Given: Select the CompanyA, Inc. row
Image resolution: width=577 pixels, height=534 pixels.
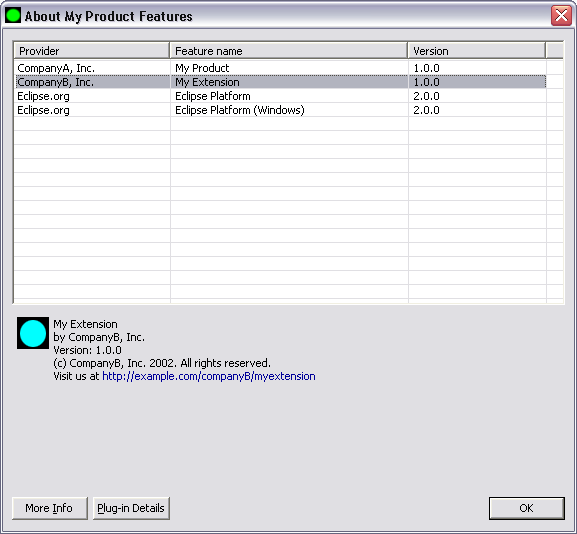Looking at the screenshot, I should pyautogui.click(x=280, y=68).
